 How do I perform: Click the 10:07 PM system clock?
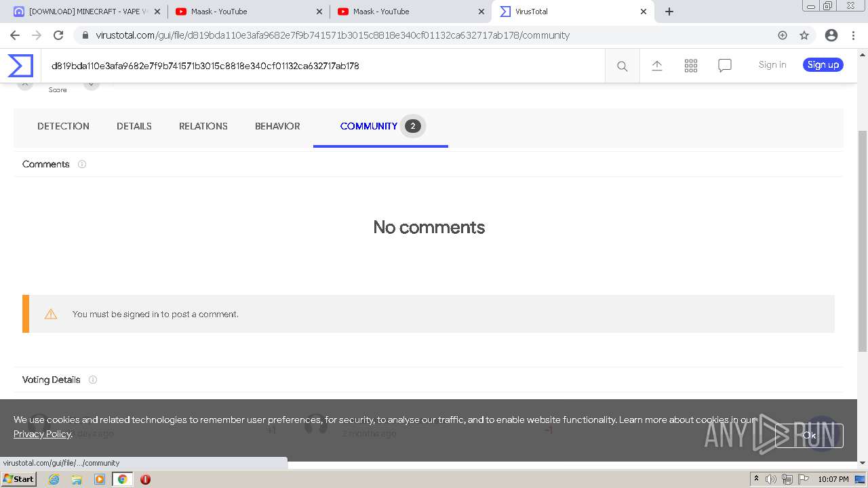pyautogui.click(x=833, y=479)
